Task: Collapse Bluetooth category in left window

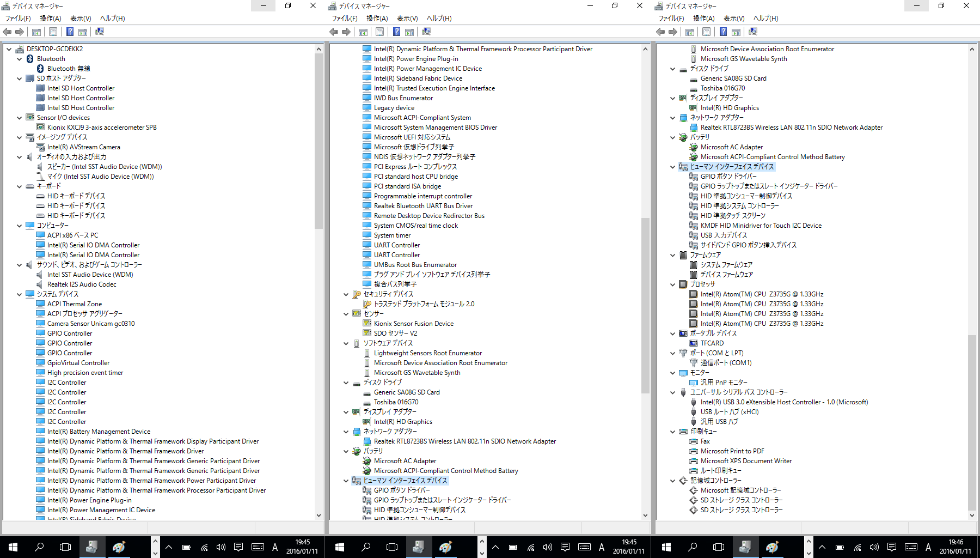Action: (20, 59)
